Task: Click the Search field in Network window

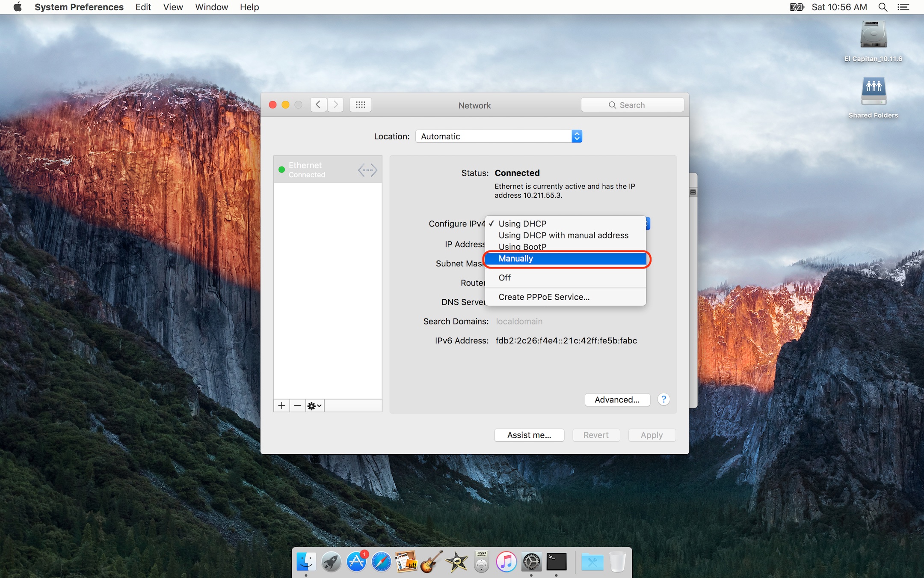Action: (632, 105)
